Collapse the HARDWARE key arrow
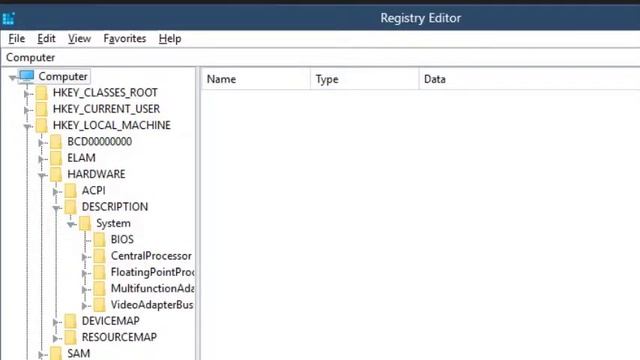 42,176
